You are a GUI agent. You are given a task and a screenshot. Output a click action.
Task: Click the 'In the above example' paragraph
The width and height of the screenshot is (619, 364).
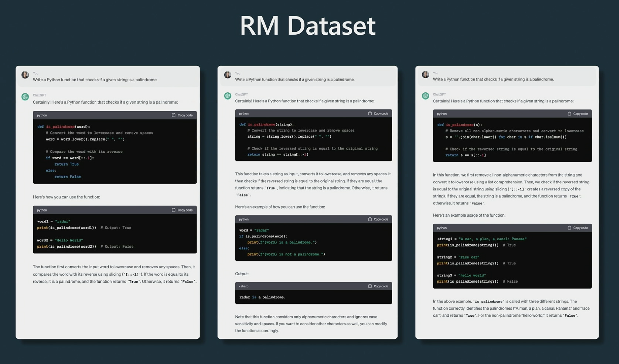point(511,308)
